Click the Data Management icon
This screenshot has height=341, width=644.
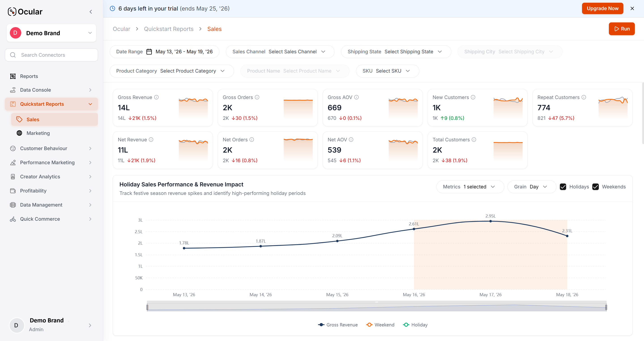click(13, 205)
